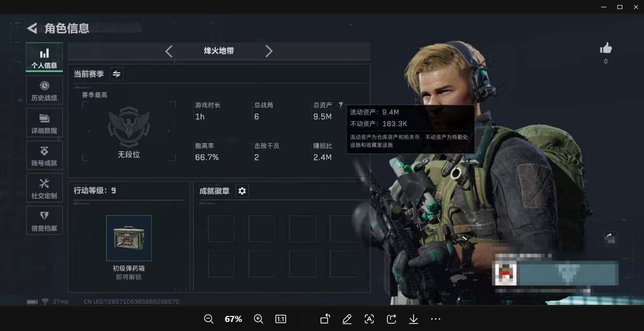Image resolution: width=644 pixels, height=331 pixels.
Task: Click the download/save icon
Action: click(413, 319)
